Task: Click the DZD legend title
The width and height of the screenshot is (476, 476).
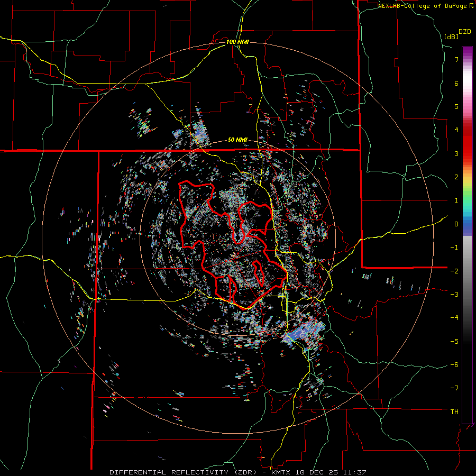Action: click(465, 32)
